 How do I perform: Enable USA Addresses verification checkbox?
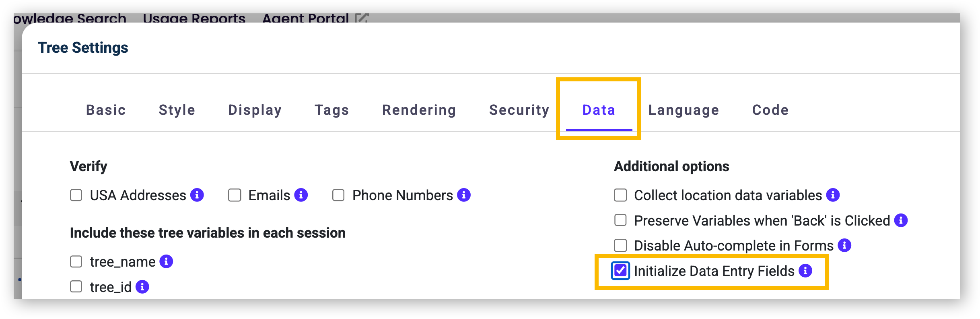(76, 195)
